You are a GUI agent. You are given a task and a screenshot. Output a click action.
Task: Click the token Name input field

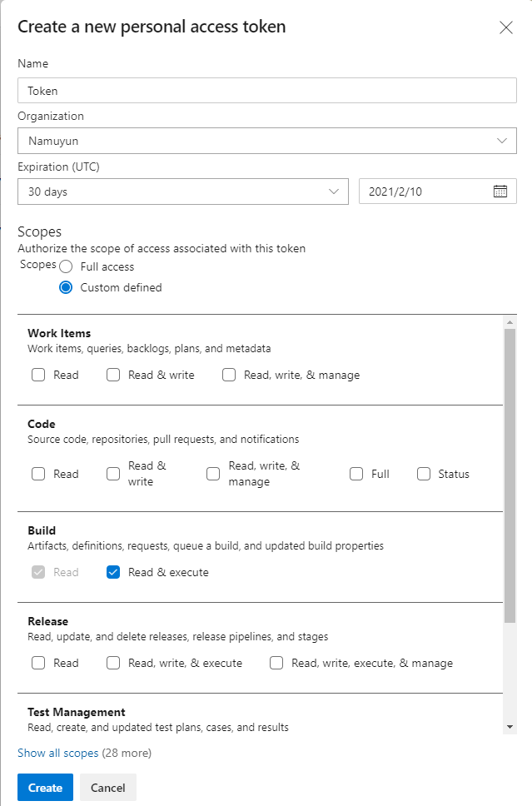point(266,91)
